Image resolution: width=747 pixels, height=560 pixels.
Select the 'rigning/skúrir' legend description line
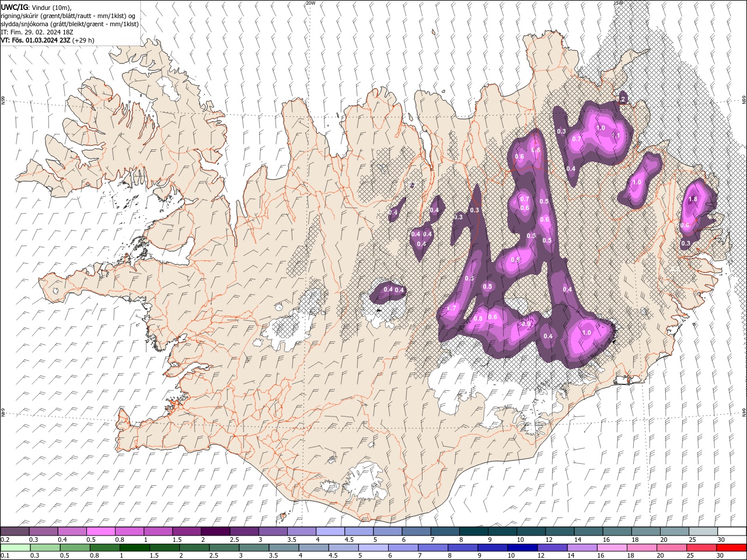[69, 16]
